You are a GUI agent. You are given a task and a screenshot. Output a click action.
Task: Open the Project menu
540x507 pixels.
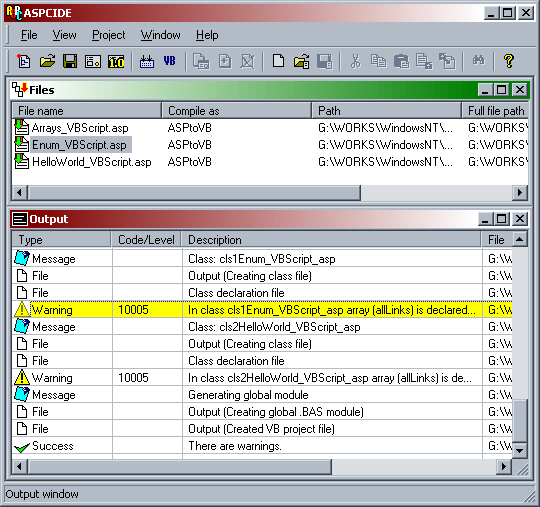tap(108, 35)
